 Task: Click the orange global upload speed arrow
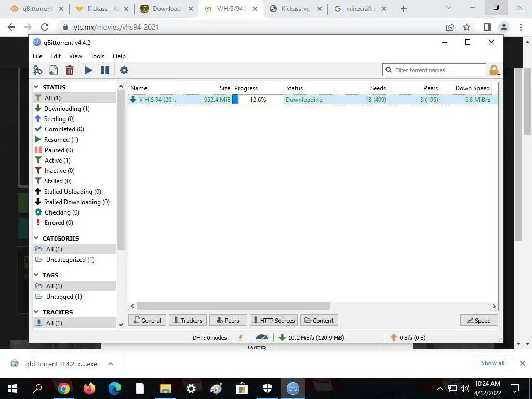(394, 337)
